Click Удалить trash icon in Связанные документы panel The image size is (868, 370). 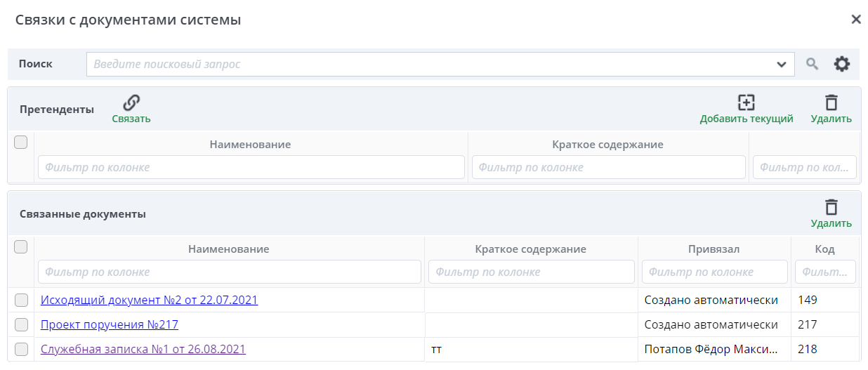[x=831, y=207]
